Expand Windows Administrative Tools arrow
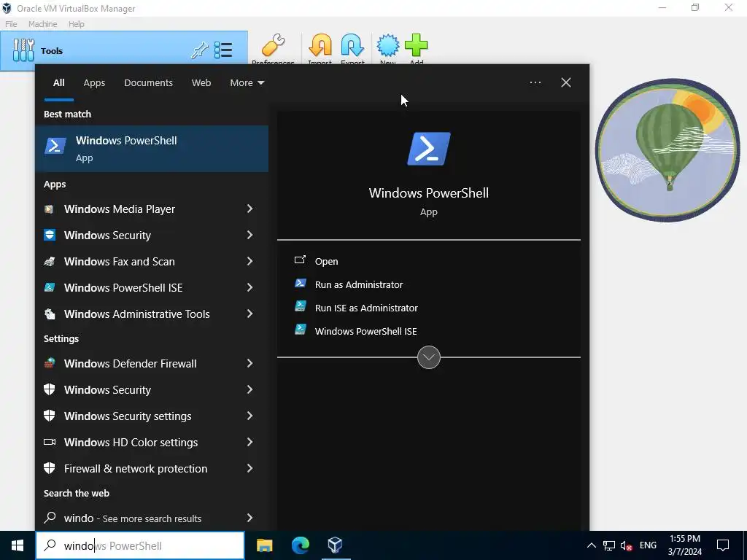747x560 pixels. 249,314
